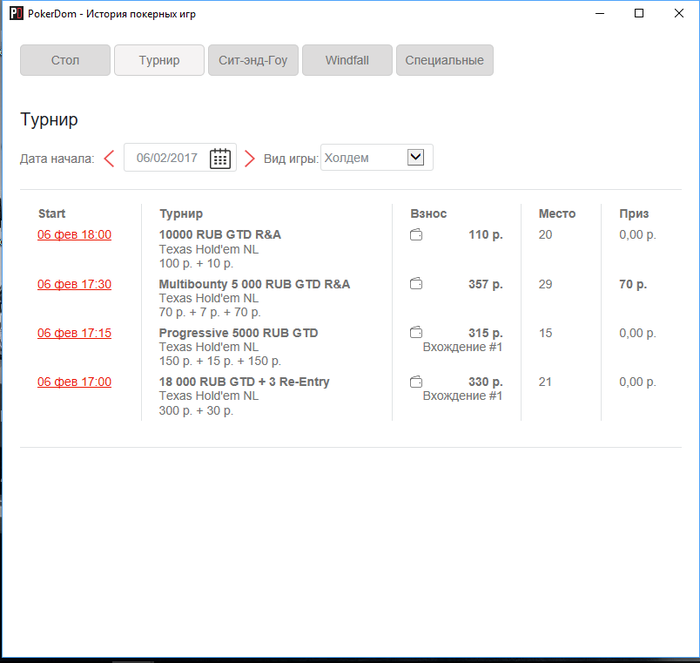Click place value 20
The image size is (700, 663).
(x=545, y=234)
